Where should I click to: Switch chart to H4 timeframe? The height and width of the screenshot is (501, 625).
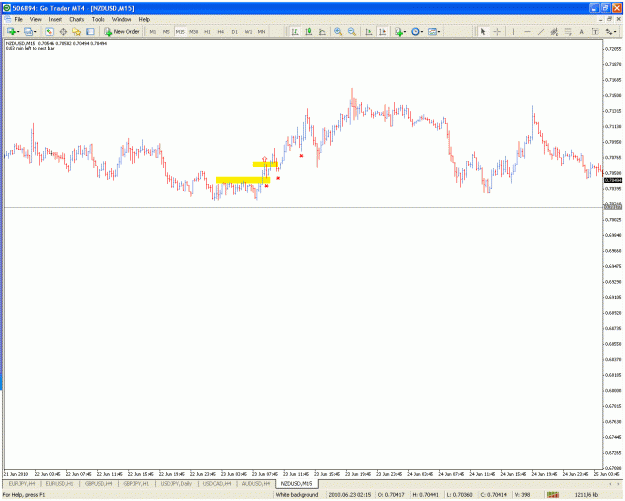(221, 31)
